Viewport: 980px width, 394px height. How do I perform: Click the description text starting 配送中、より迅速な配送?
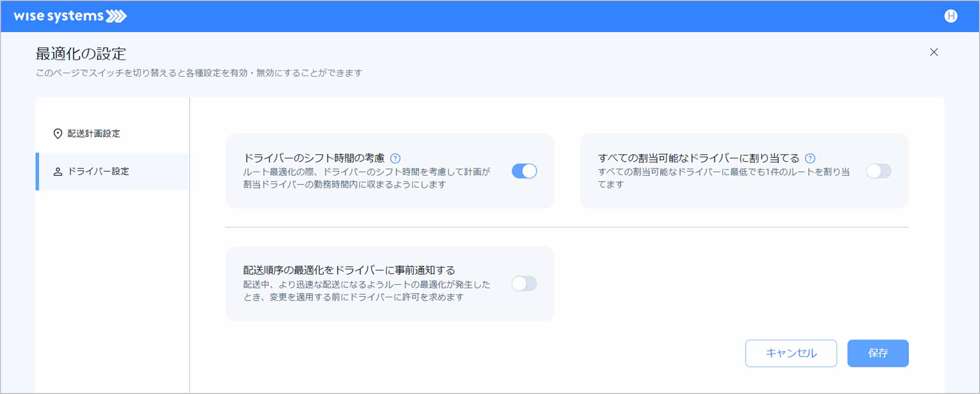tap(366, 291)
